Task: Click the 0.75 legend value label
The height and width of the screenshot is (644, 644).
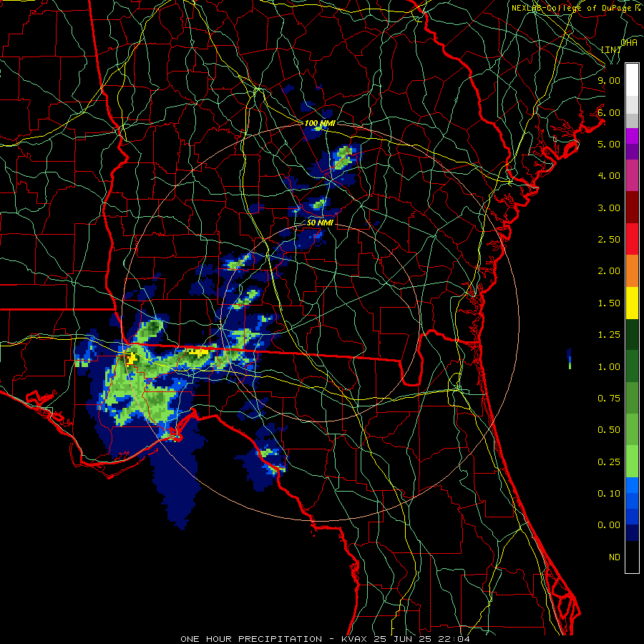Action: point(609,399)
